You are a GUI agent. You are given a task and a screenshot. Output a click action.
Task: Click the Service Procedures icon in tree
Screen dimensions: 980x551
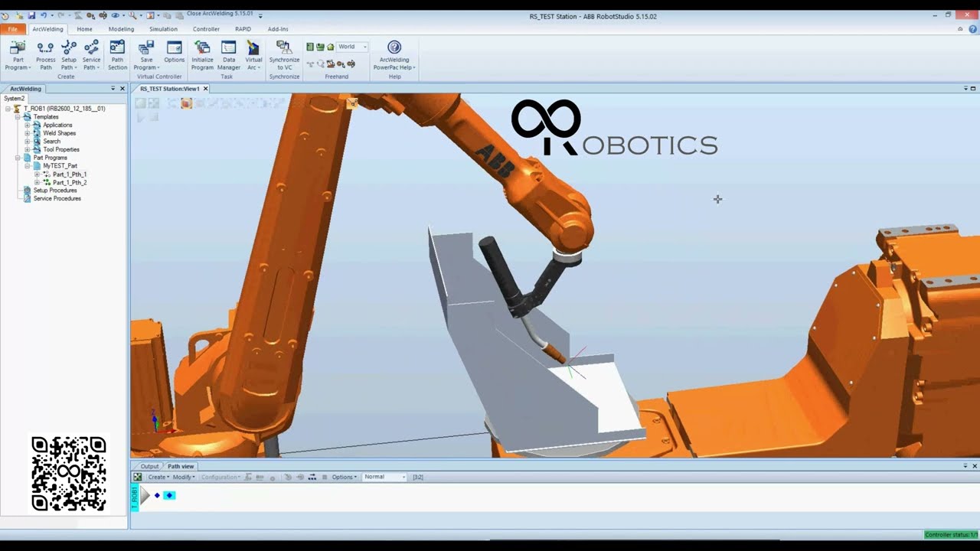[x=28, y=198]
